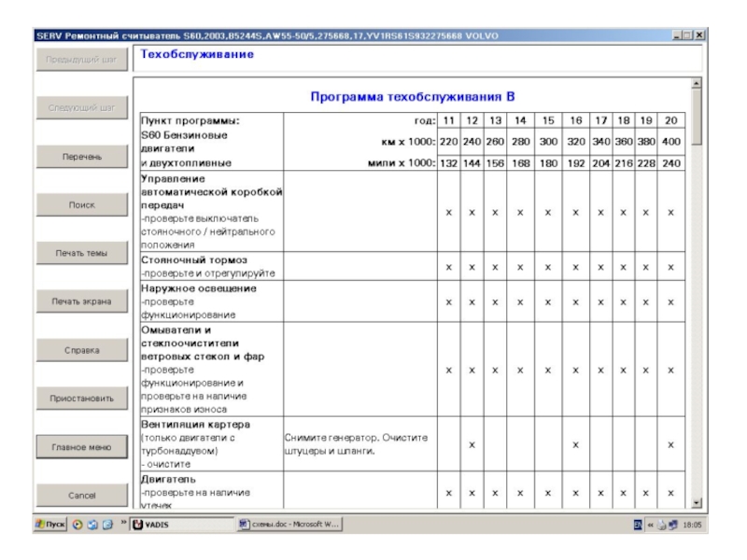Image resolution: width=747 pixels, height=560 pixels.
Task: Click the Приостановить button
Action: [82, 399]
